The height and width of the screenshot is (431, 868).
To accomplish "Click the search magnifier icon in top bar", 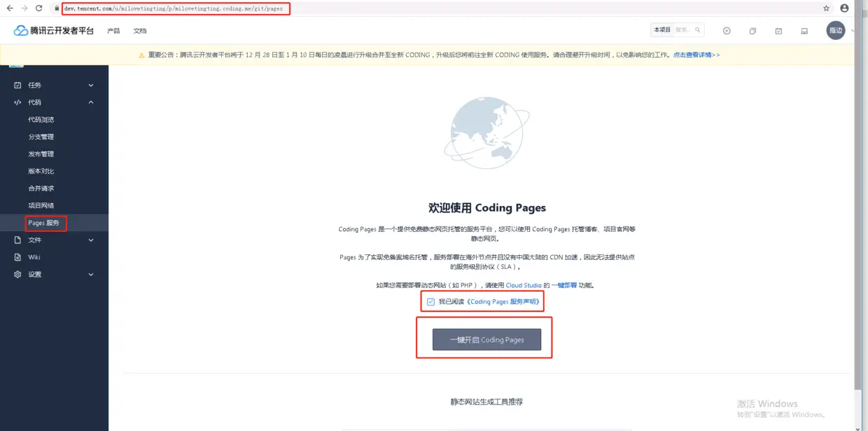I will 697,29.
